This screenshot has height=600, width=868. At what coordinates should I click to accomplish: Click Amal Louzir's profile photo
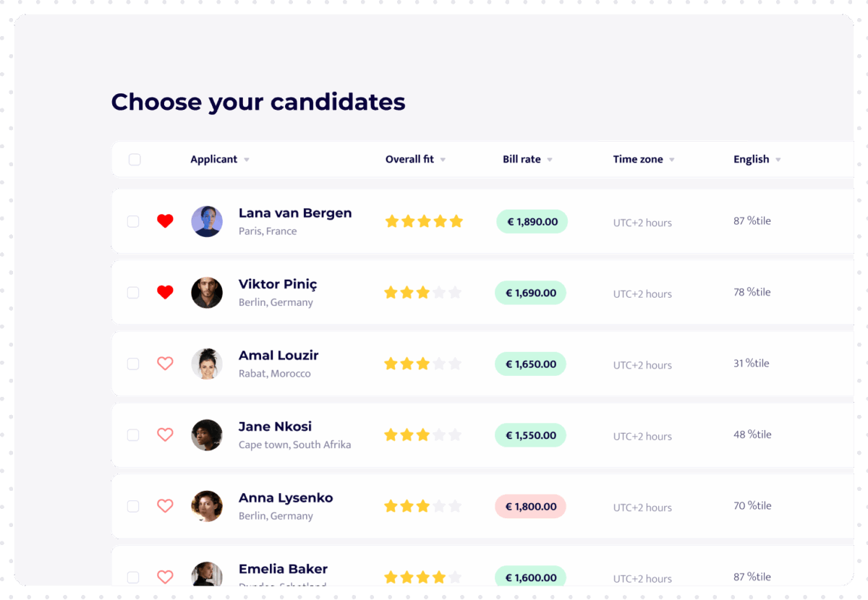(207, 364)
